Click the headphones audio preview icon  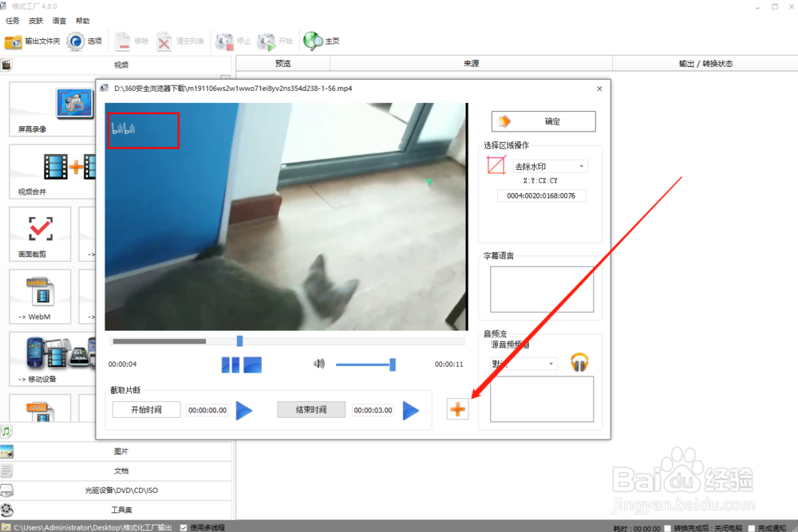[580, 361]
